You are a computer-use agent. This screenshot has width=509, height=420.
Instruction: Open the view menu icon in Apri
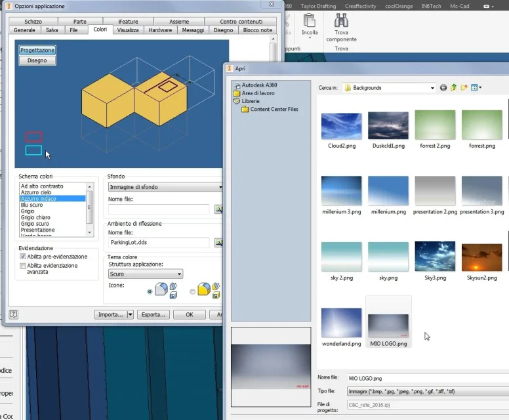pyautogui.click(x=476, y=88)
